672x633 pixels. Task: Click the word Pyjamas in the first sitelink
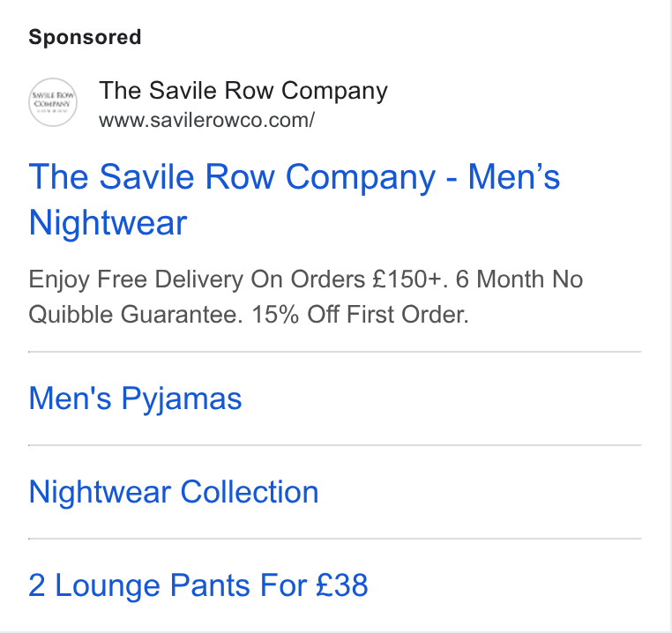(x=182, y=399)
